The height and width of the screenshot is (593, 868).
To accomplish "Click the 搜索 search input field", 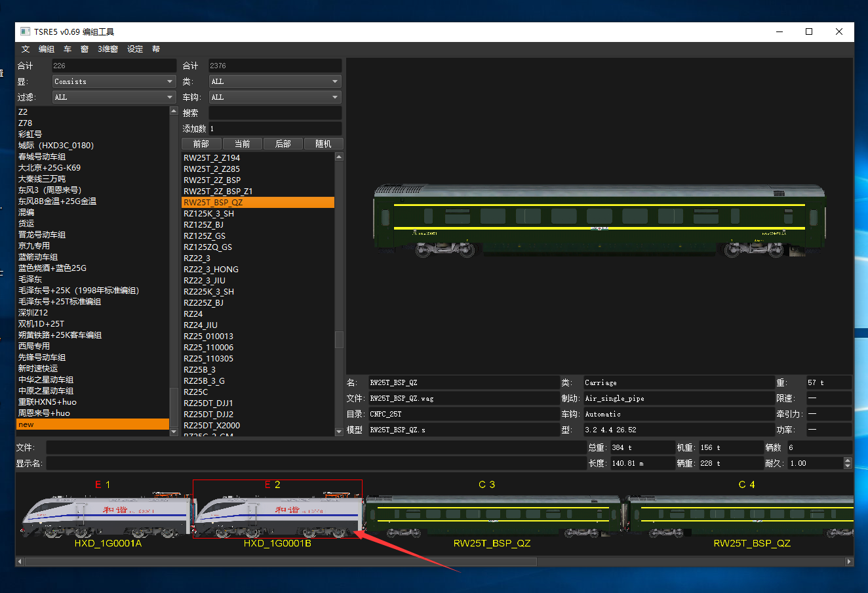I will pyautogui.click(x=275, y=113).
